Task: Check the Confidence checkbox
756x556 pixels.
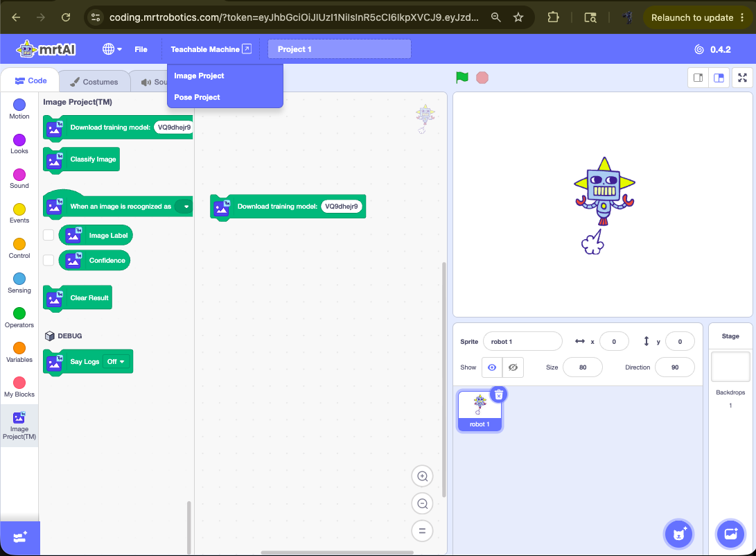Action: [49, 260]
